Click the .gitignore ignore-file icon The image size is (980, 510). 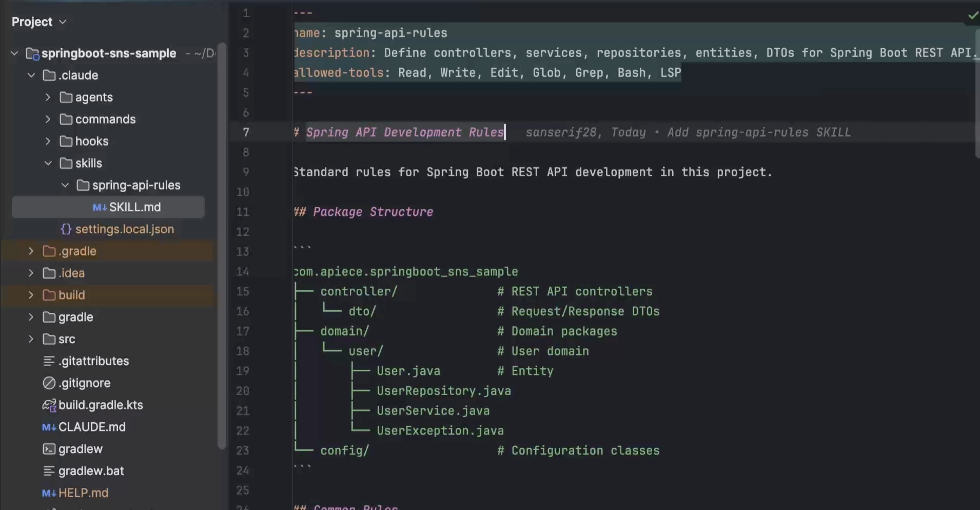pyautogui.click(x=49, y=383)
